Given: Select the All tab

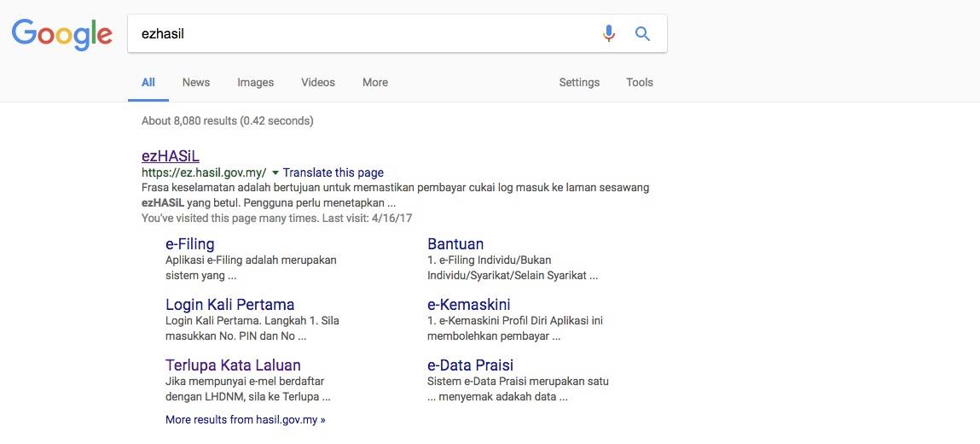Looking at the screenshot, I should [148, 83].
